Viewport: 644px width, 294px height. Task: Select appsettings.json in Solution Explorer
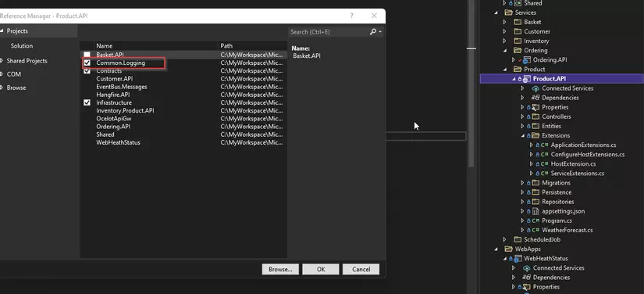coord(563,211)
